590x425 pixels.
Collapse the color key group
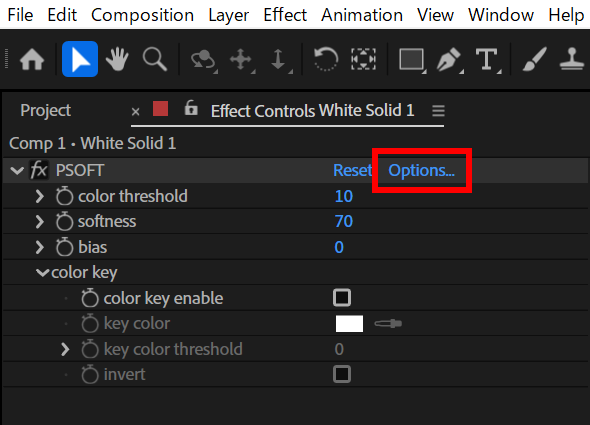[42, 273]
